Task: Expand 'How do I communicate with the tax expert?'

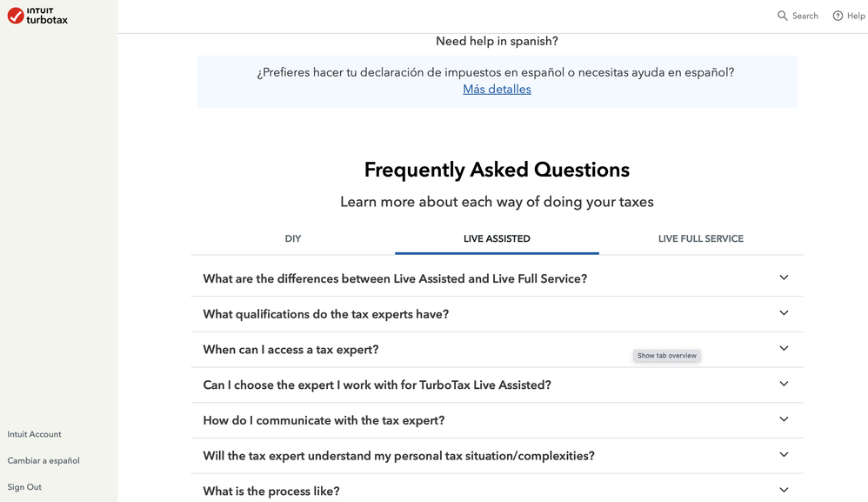Action: click(497, 420)
